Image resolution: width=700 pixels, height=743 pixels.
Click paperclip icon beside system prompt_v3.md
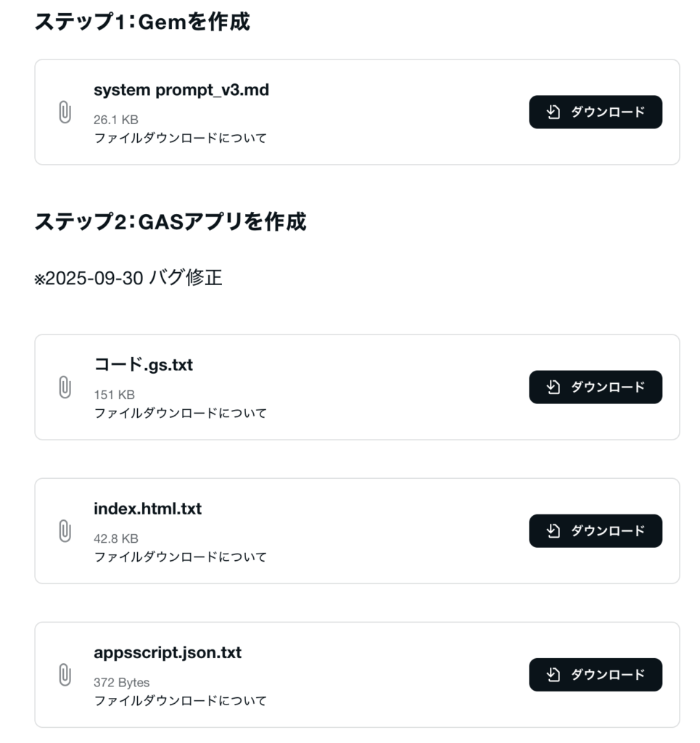(65, 112)
